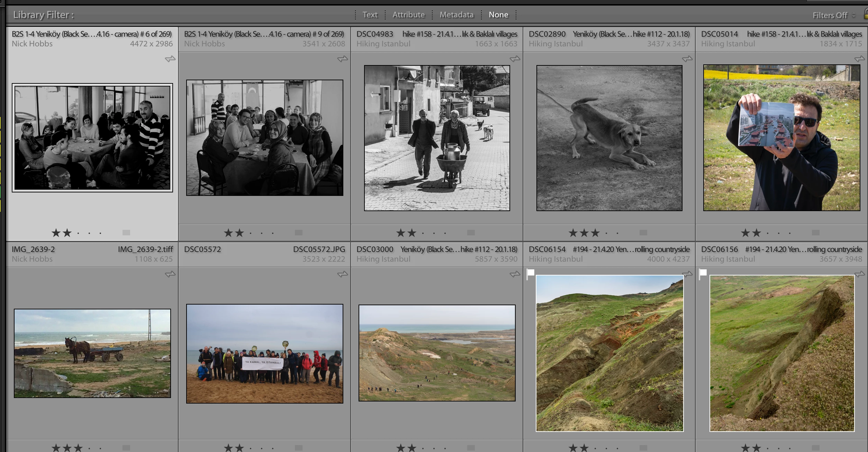Click rotate arrow icon on DSC04983 cell
This screenshot has height=452, width=868.
tap(515, 59)
